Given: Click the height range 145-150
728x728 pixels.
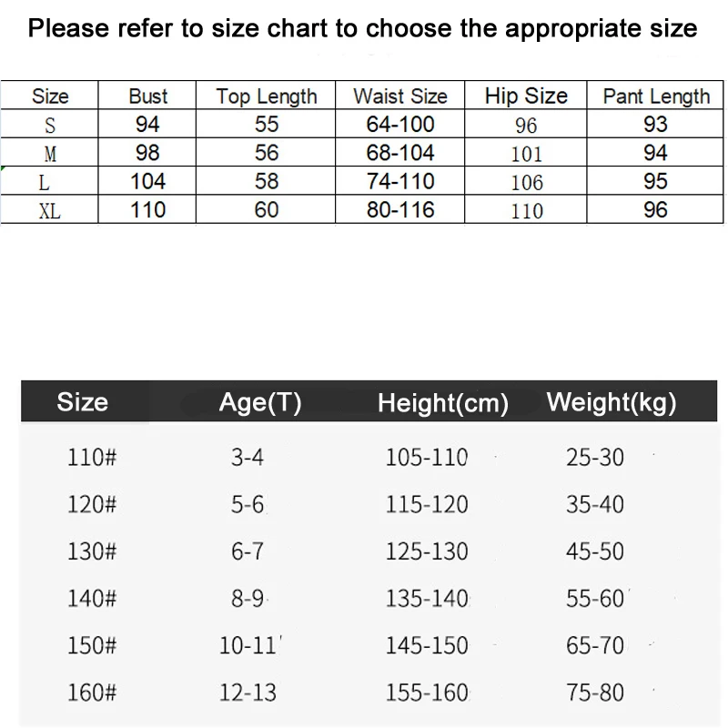Looking at the screenshot, I should click(x=427, y=646).
